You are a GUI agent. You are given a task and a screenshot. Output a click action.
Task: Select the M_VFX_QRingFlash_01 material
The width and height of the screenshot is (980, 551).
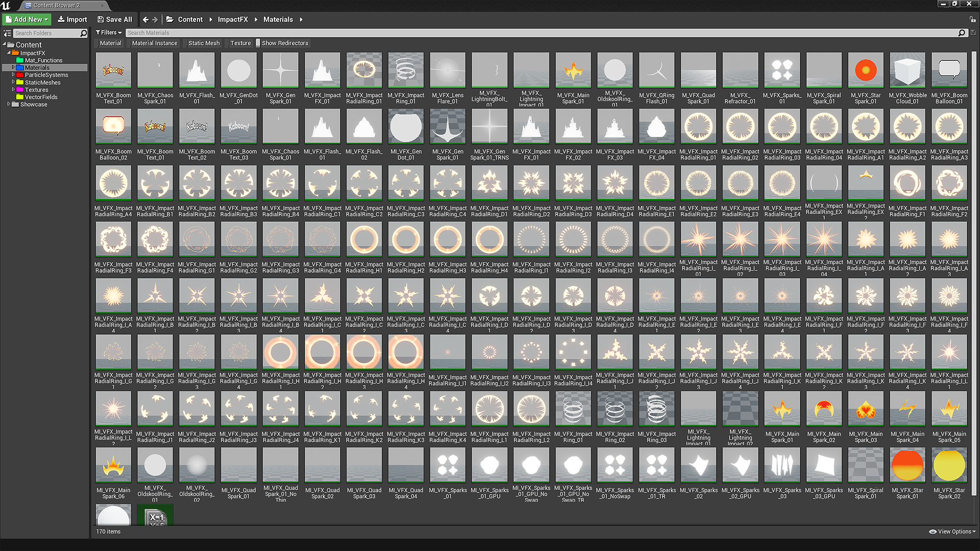tap(657, 78)
